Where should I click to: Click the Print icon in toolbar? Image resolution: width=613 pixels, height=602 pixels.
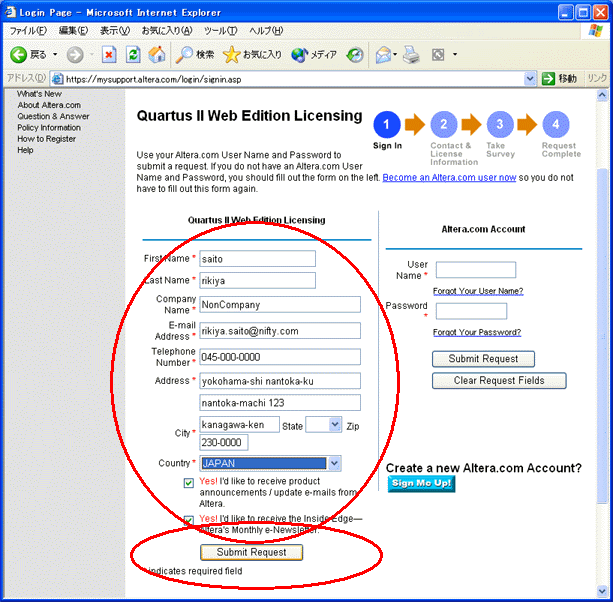pyautogui.click(x=411, y=54)
